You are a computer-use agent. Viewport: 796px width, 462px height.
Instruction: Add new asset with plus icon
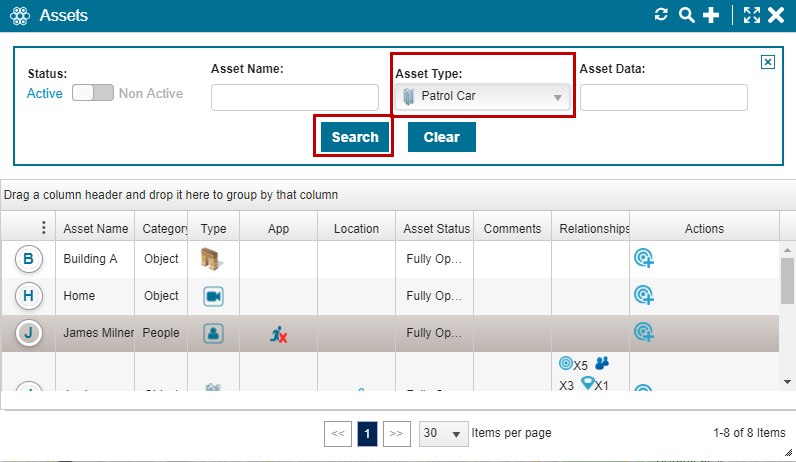click(711, 15)
